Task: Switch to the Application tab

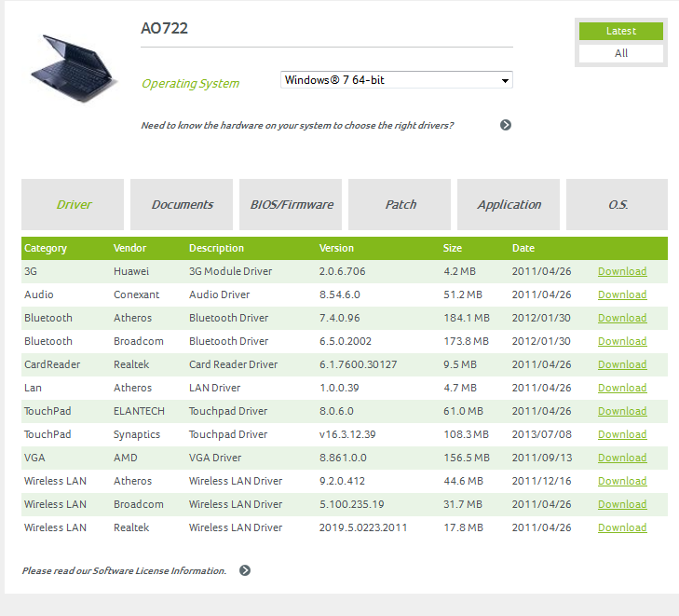Action: [x=509, y=204]
